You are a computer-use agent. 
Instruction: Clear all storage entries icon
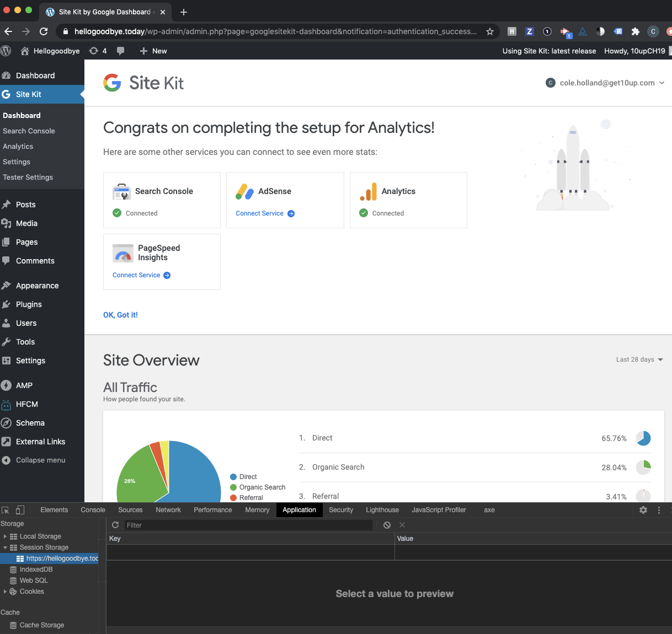[x=387, y=525]
